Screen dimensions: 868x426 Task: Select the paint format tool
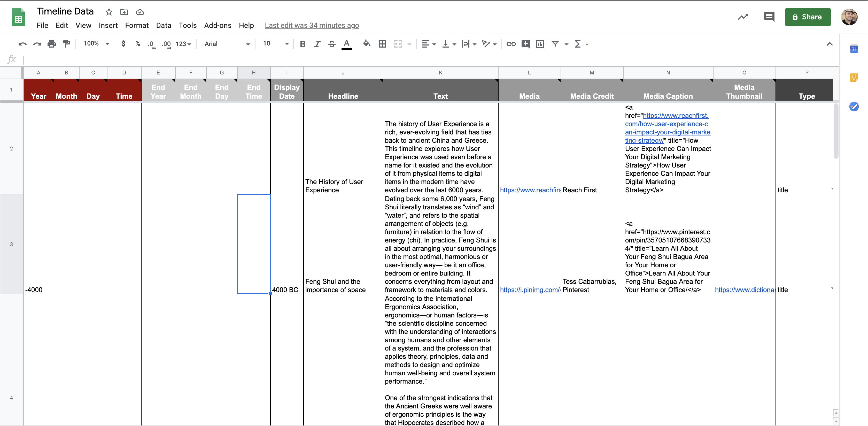tap(66, 44)
